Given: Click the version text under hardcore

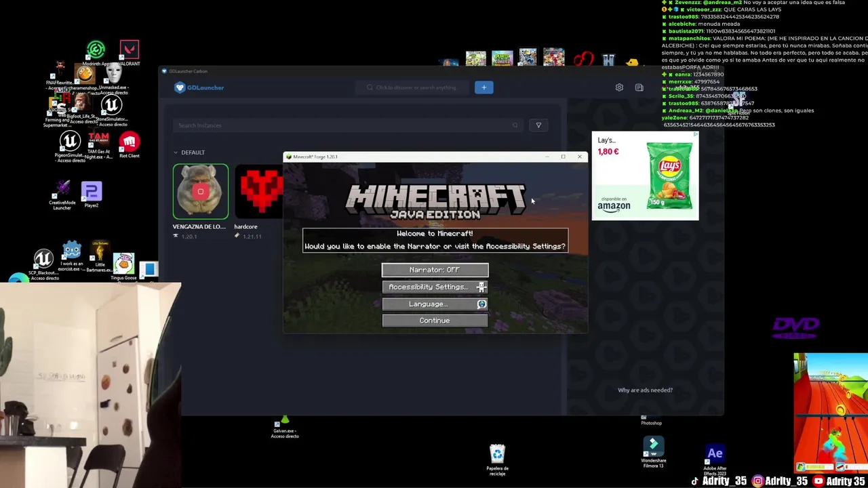Looking at the screenshot, I should (x=252, y=237).
